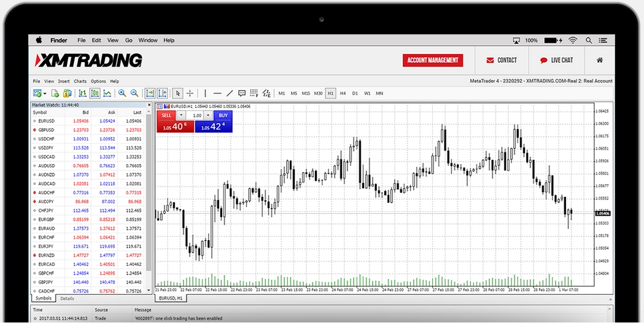Open the Apple menu
This screenshot has width=644, height=328.
pos(39,40)
